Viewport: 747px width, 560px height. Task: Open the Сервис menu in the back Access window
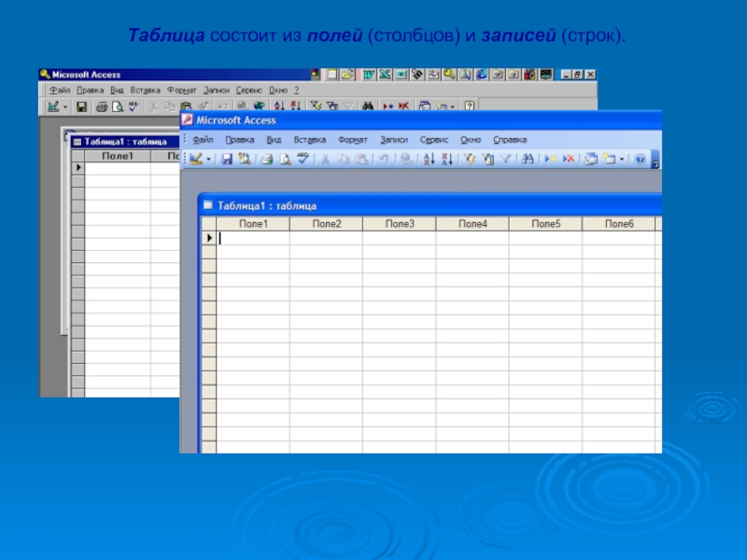pyautogui.click(x=248, y=90)
